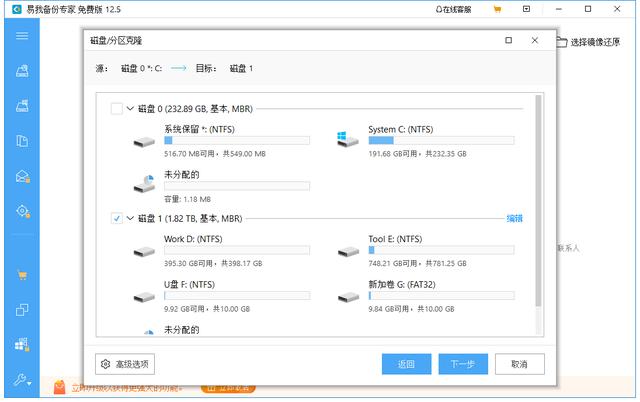Screen dimensions: 640x402
Task: Click the Work D: usage bar
Action: click(x=237, y=250)
